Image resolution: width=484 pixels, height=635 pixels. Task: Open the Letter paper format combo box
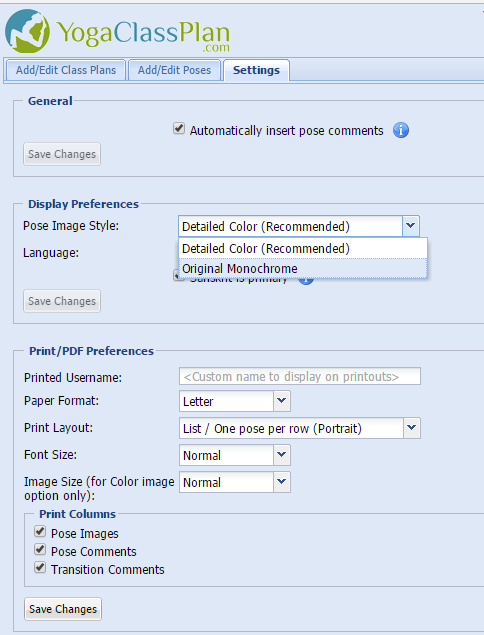(235, 401)
